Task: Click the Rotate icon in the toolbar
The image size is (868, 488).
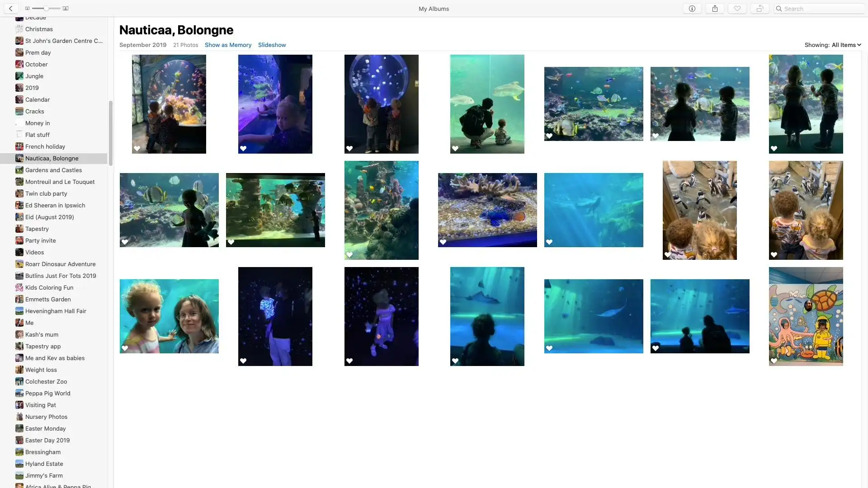Action: [x=760, y=9]
